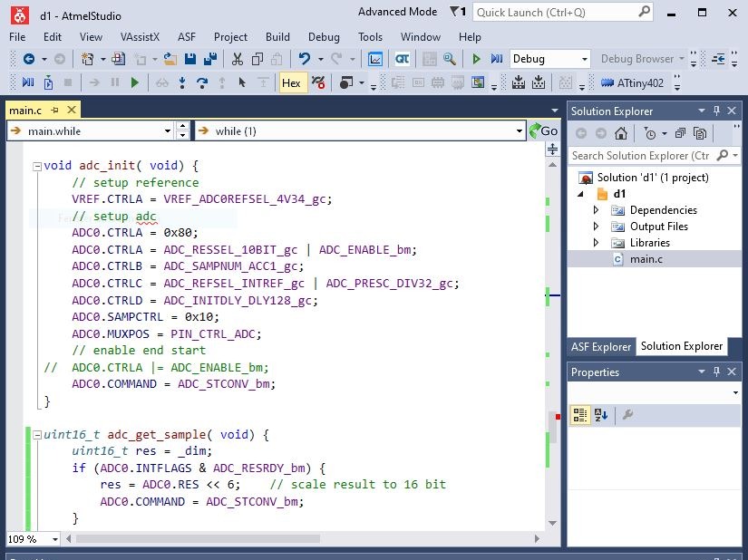
Task: Click the Home icon in Solution Explorer
Action: [x=620, y=133]
